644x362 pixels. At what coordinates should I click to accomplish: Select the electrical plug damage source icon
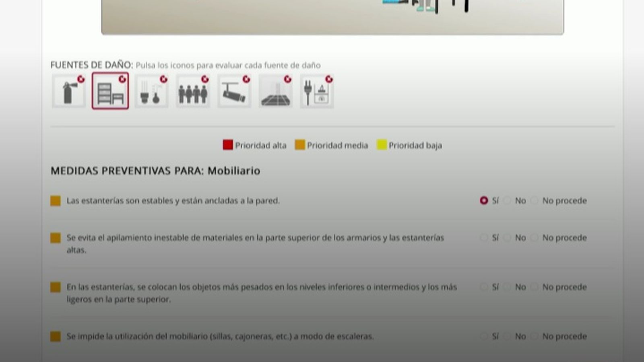pyautogui.click(x=316, y=92)
